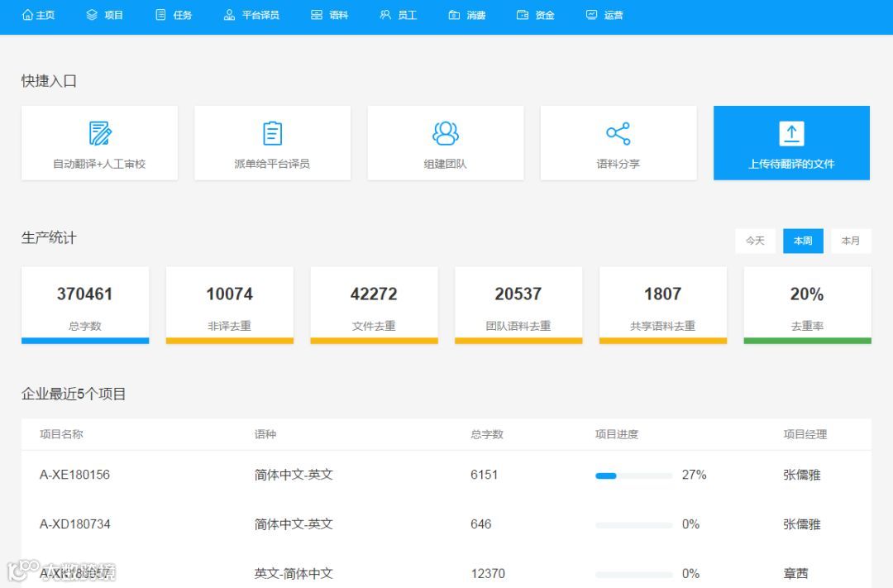
Task: Click the clipboard icon for 派单给平台译员
Action: 272,133
